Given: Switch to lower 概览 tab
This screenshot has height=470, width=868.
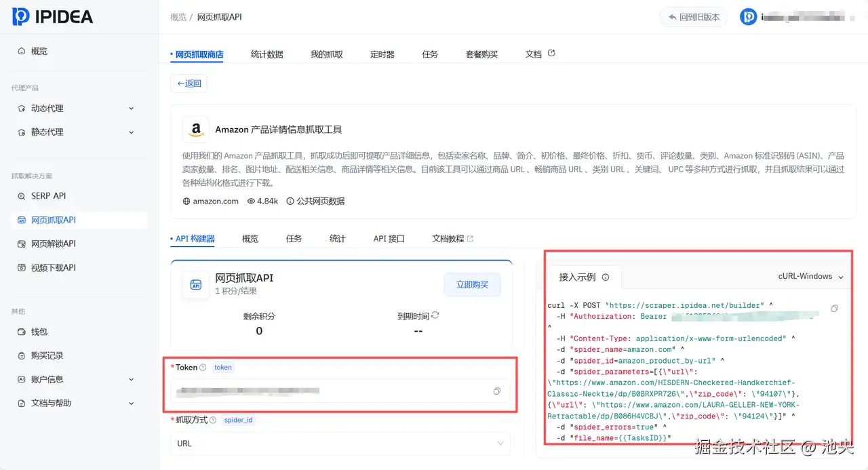Looking at the screenshot, I should coord(250,239).
